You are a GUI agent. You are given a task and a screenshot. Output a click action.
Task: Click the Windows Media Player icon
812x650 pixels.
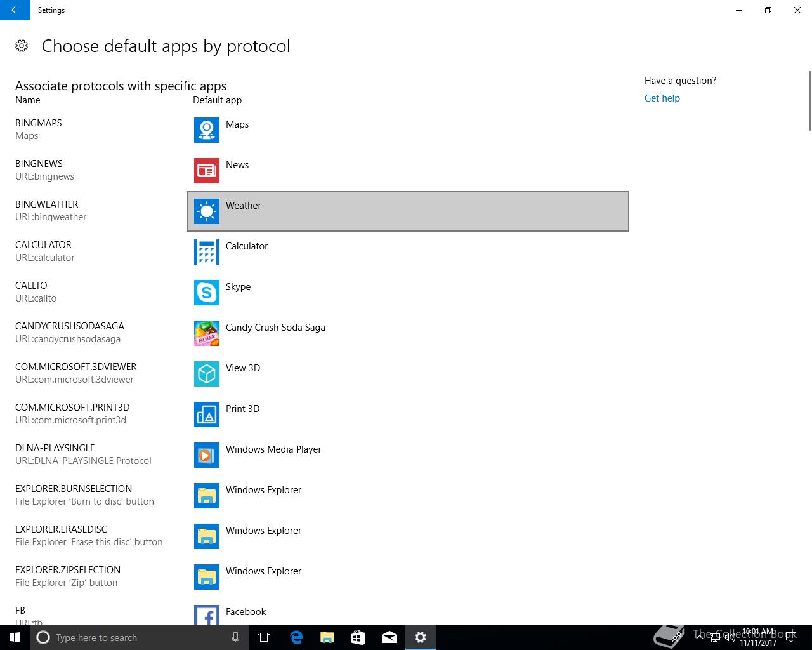[x=207, y=455]
